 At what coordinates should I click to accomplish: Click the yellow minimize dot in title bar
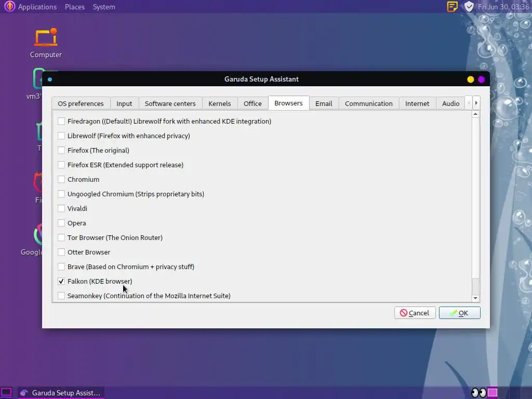(x=470, y=79)
